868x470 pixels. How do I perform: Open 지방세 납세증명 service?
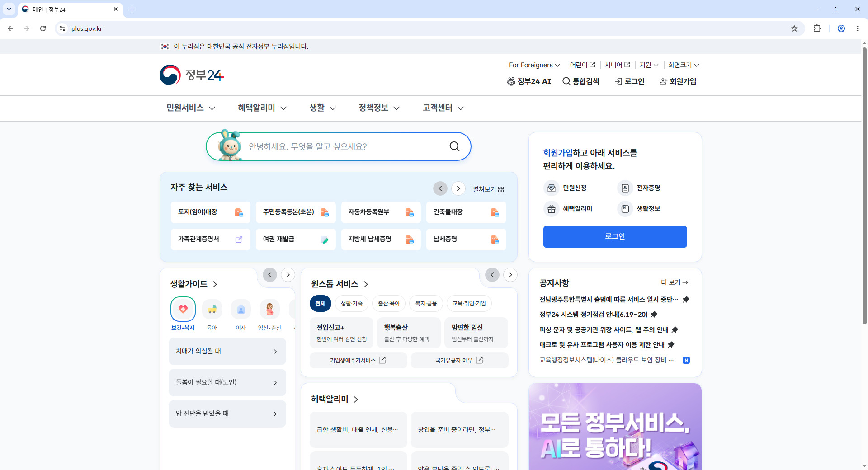(381, 240)
